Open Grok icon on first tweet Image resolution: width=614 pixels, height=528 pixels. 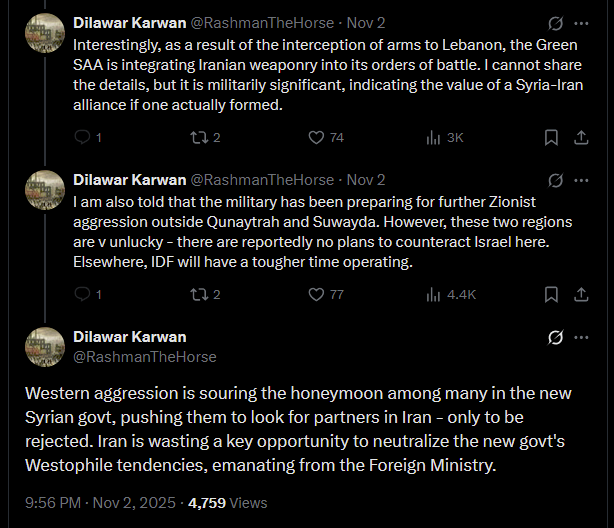tap(555, 22)
